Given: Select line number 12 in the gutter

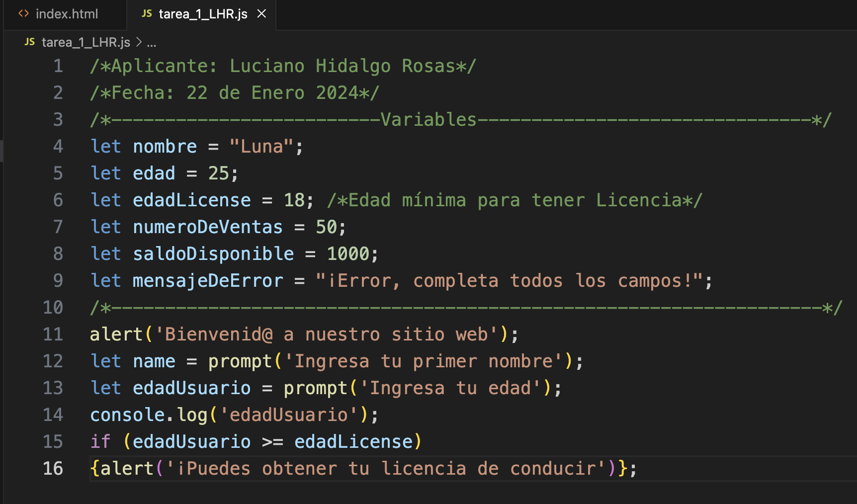Looking at the screenshot, I should pos(53,361).
